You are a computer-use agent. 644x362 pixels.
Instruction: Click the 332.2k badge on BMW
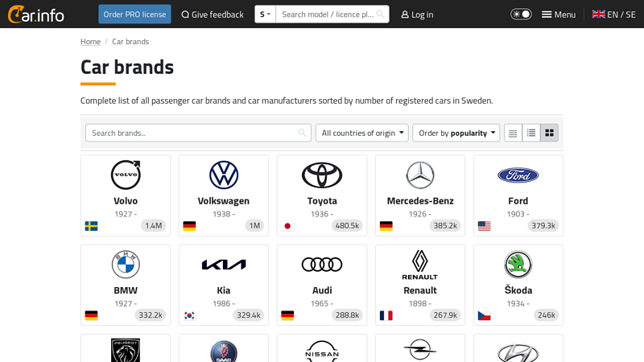point(151,315)
